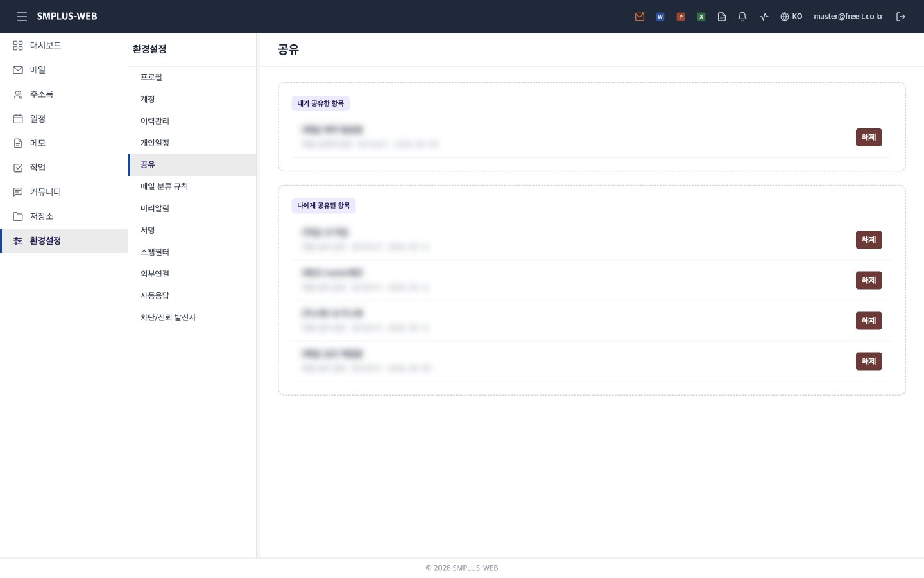
Task: Open the notifications bell
Action: 742,17
